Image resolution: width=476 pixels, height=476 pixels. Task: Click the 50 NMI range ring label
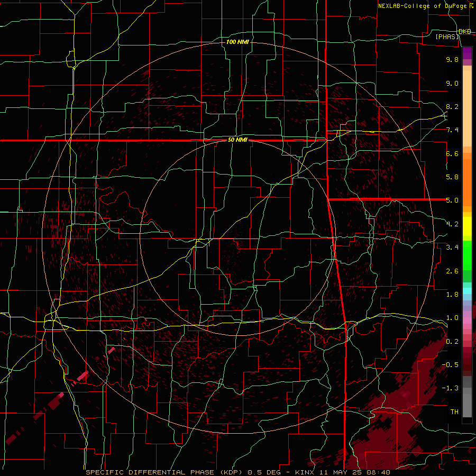237,140
